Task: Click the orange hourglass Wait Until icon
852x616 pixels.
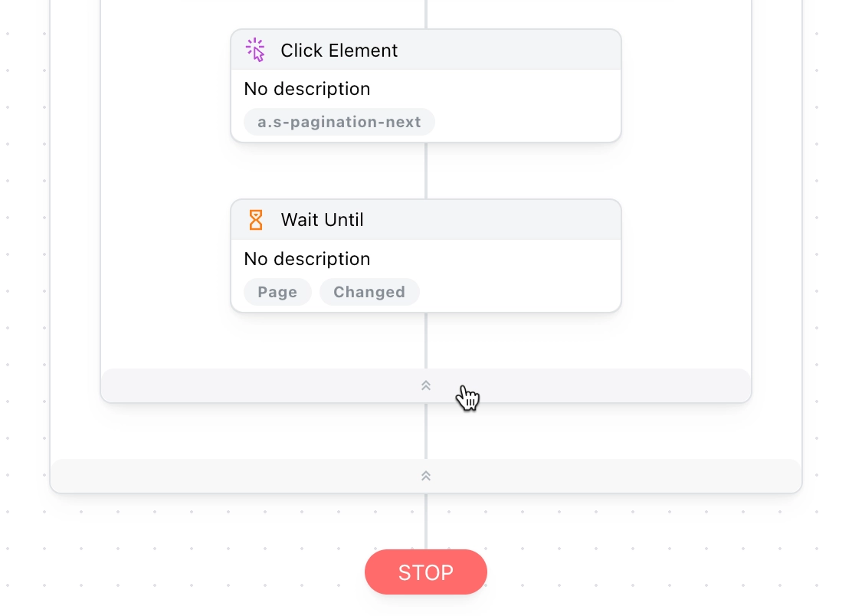Action: coord(255,220)
